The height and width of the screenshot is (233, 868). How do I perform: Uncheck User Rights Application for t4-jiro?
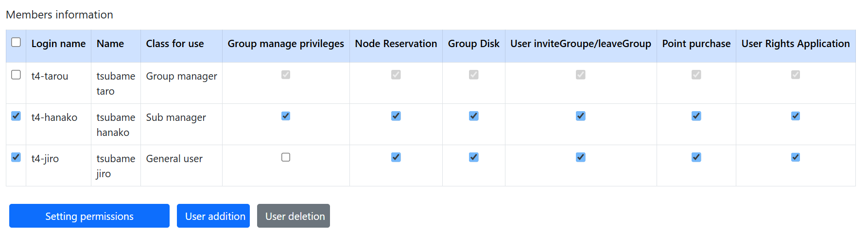(796, 157)
